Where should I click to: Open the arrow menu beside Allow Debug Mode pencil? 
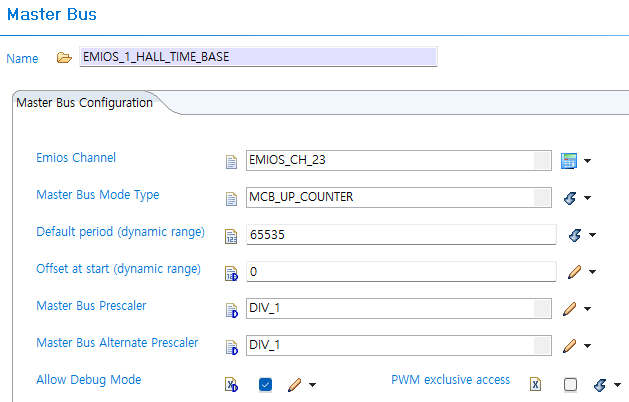click(x=312, y=385)
